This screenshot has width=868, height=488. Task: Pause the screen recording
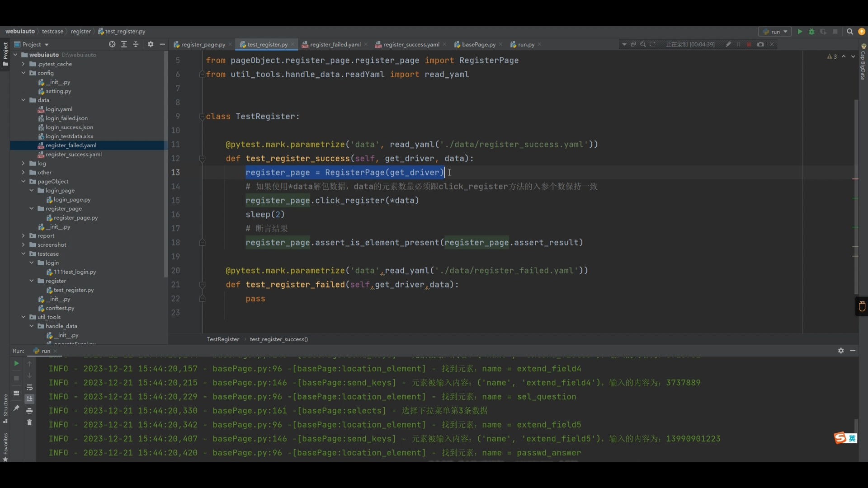(x=739, y=44)
